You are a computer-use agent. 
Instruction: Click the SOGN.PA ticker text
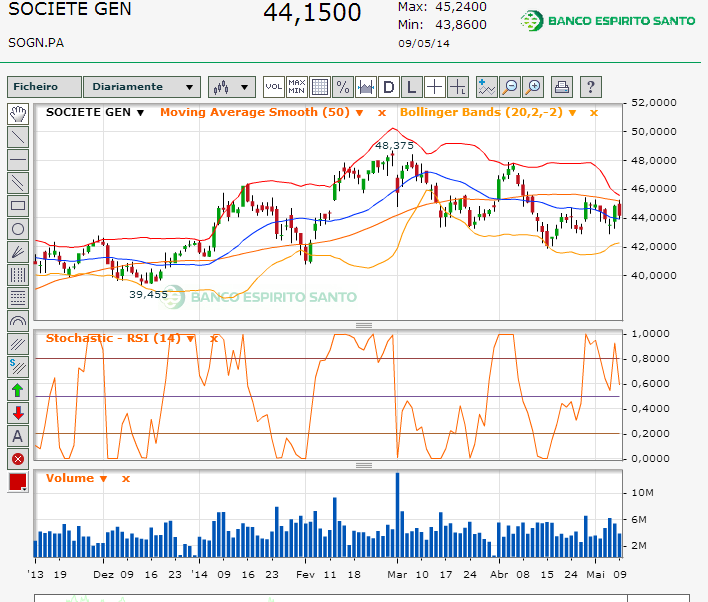pyautogui.click(x=36, y=43)
